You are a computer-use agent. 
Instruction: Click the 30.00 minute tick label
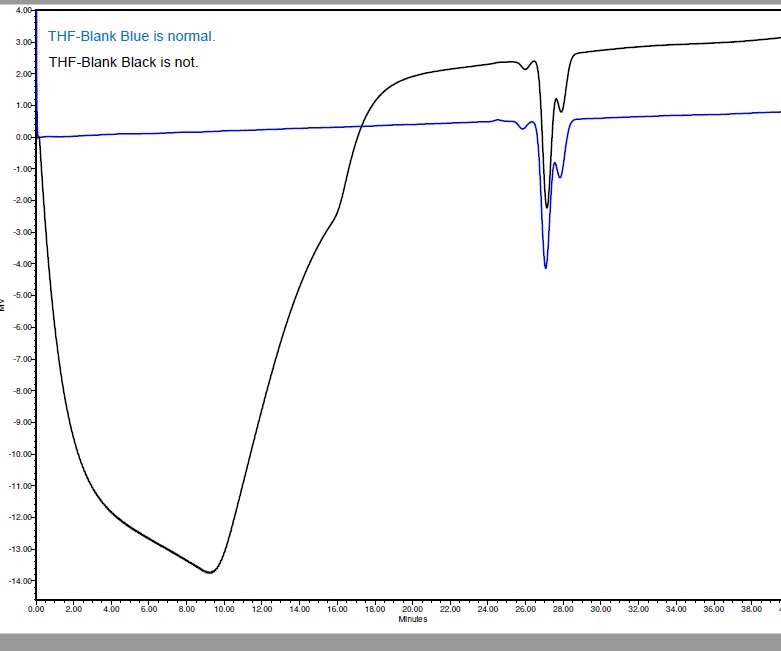coord(600,608)
